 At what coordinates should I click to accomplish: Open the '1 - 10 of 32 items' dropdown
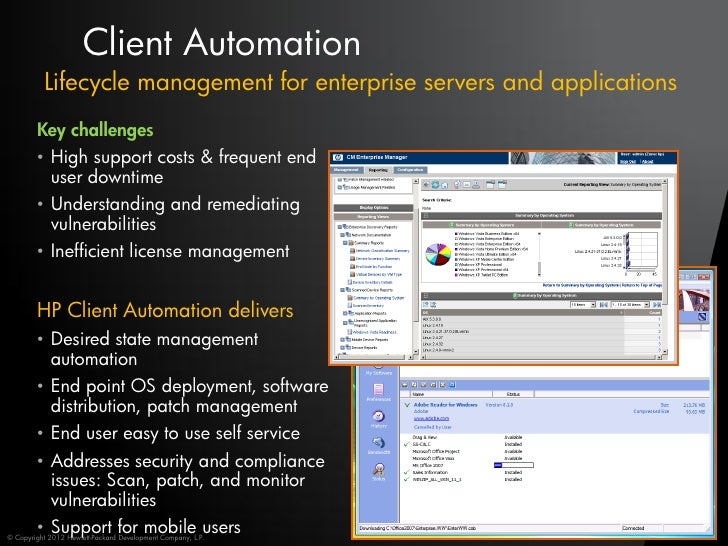630,305
